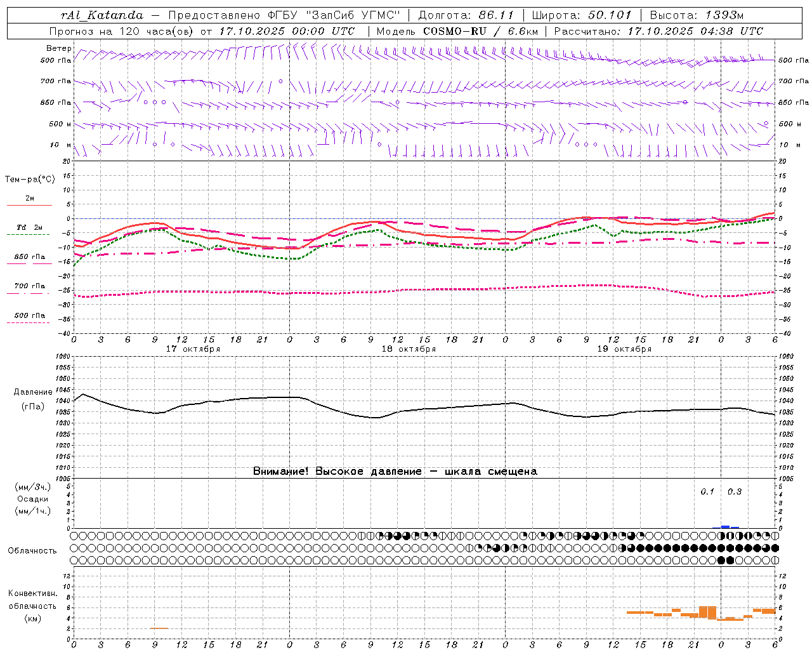Click the (мм/3ч.) precipitation unit label

click(32, 487)
